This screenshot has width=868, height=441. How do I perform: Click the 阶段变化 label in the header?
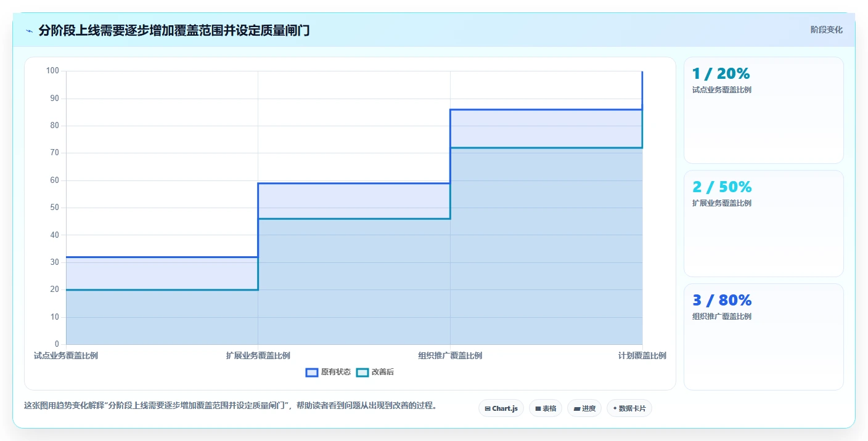[x=826, y=30]
